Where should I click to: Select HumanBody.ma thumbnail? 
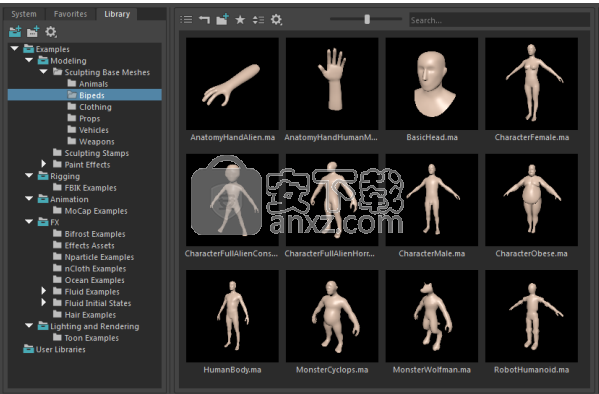point(232,316)
